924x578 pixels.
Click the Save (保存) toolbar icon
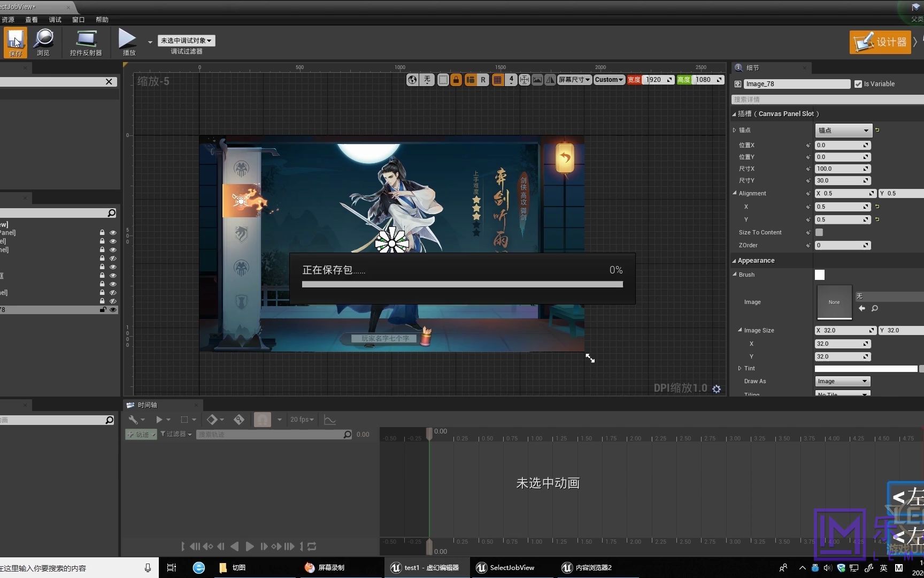pyautogui.click(x=16, y=42)
